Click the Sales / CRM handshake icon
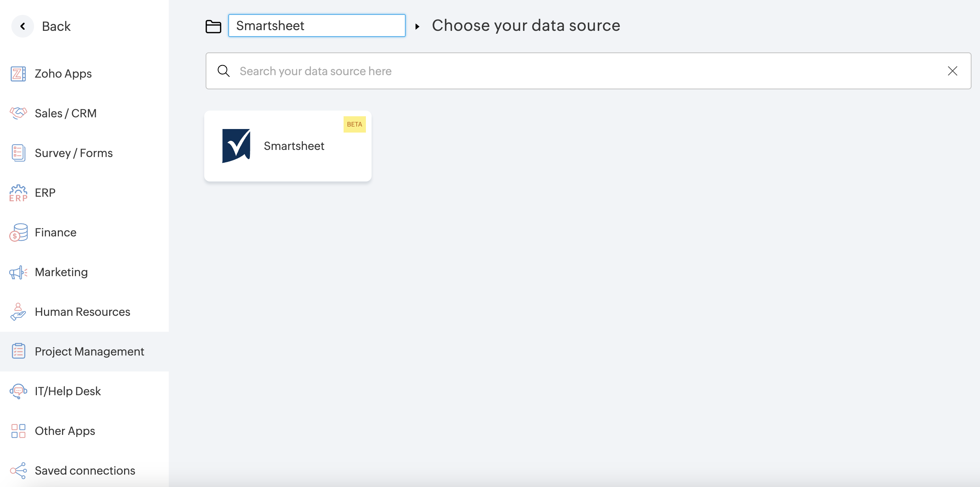The height and width of the screenshot is (487, 980). tap(18, 113)
